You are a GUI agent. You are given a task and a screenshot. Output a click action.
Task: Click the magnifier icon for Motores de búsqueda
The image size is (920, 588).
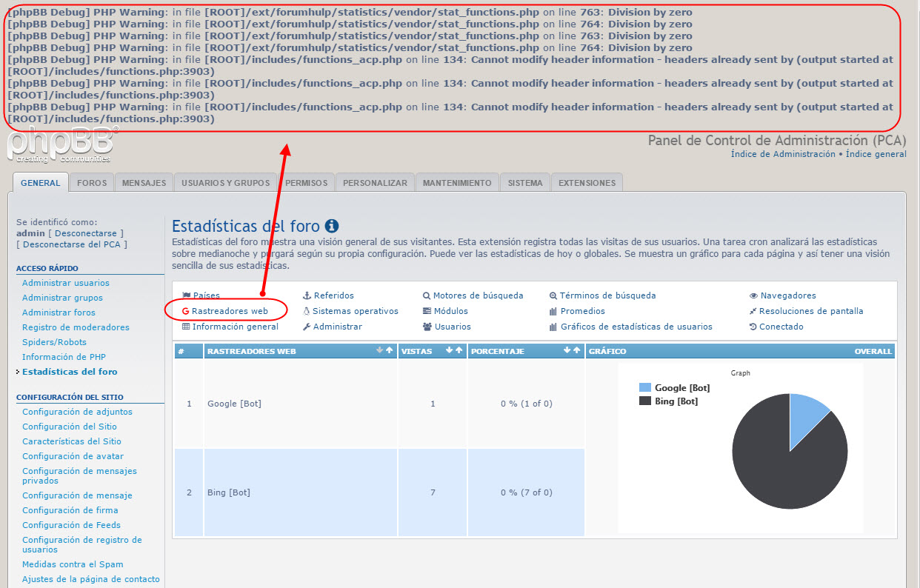pos(427,295)
